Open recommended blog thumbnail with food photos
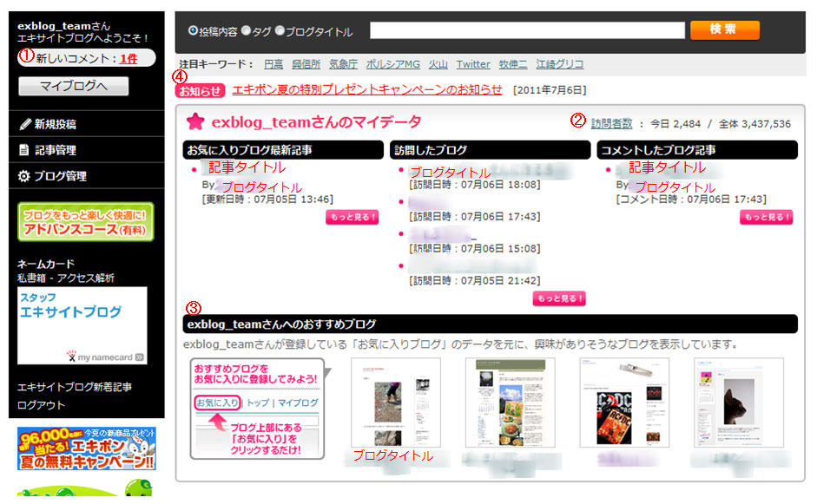 (x=511, y=403)
